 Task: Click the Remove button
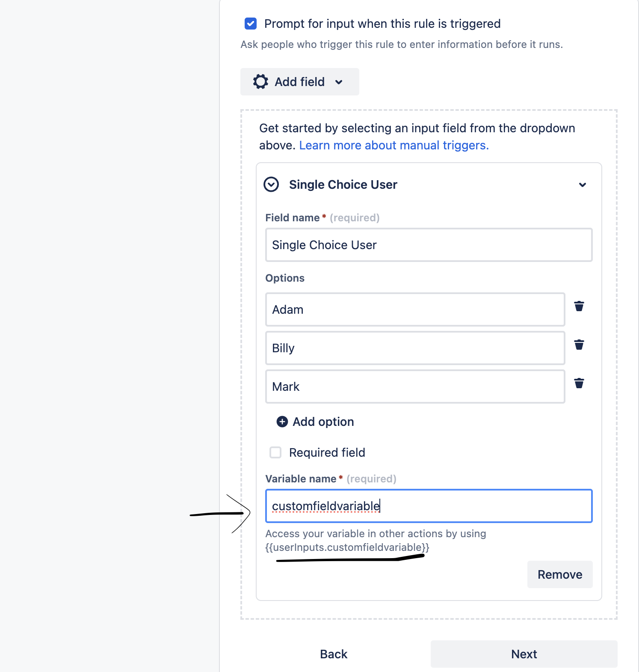560,574
